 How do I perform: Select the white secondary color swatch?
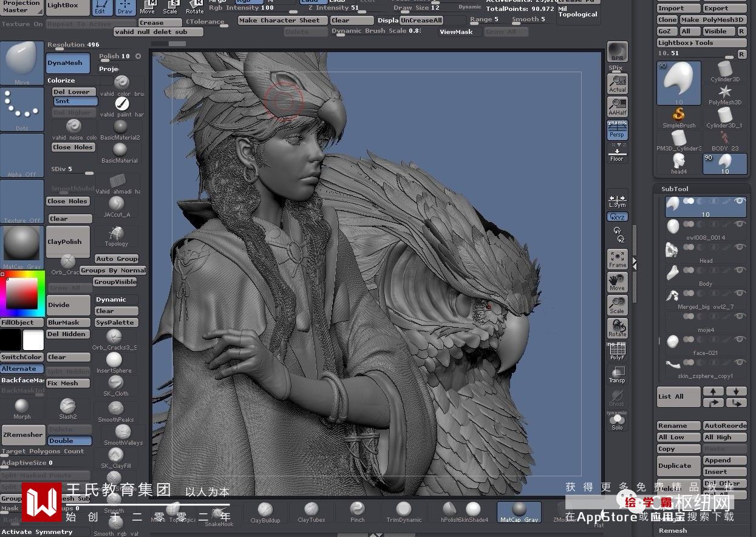click(x=33, y=340)
